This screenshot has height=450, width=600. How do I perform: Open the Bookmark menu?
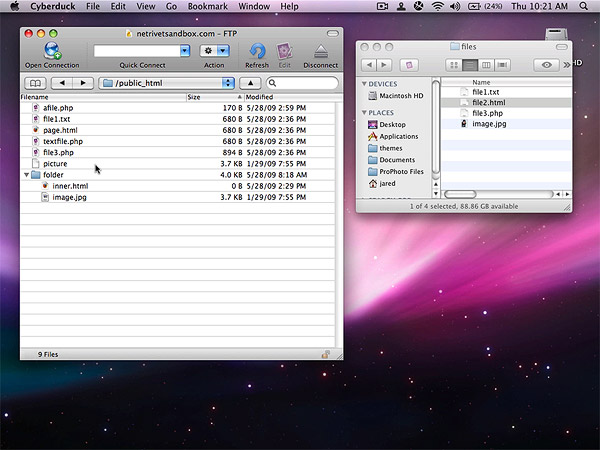[x=208, y=6]
